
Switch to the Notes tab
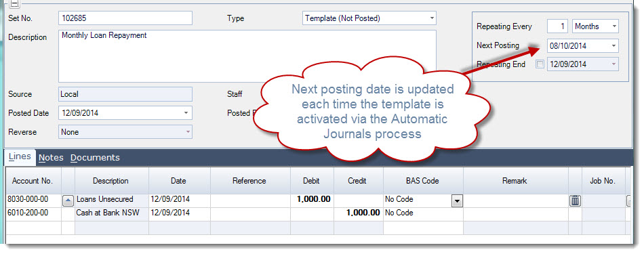(x=51, y=158)
